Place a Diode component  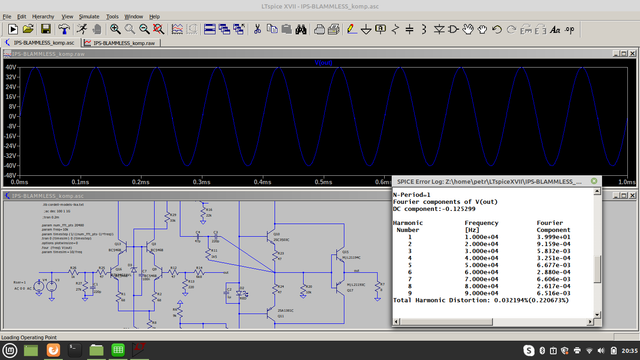coord(439,29)
